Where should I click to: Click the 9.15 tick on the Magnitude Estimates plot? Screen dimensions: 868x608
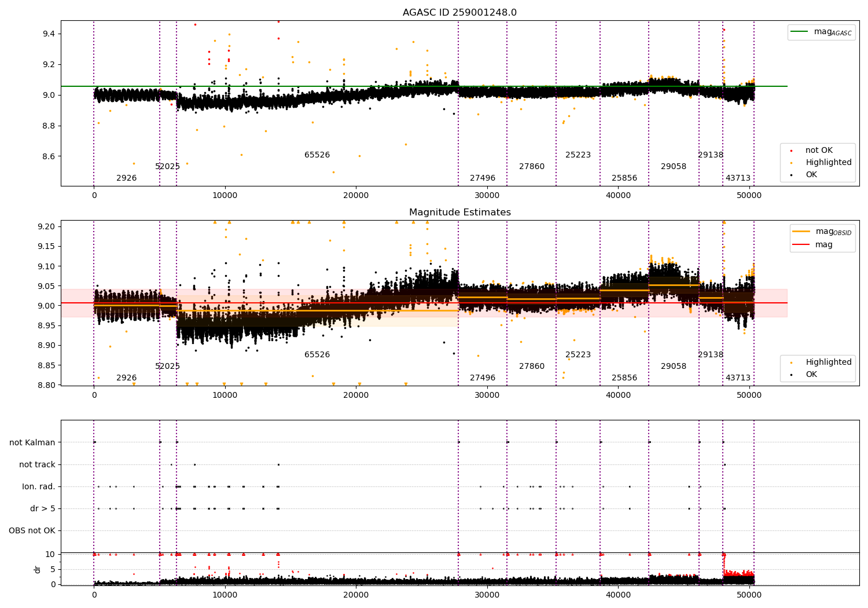(47, 246)
